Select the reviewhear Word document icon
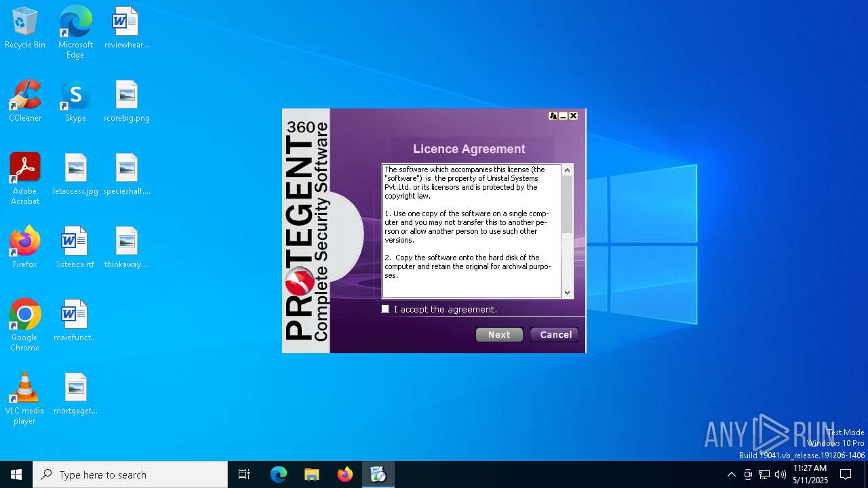The image size is (868, 488). (x=126, y=28)
